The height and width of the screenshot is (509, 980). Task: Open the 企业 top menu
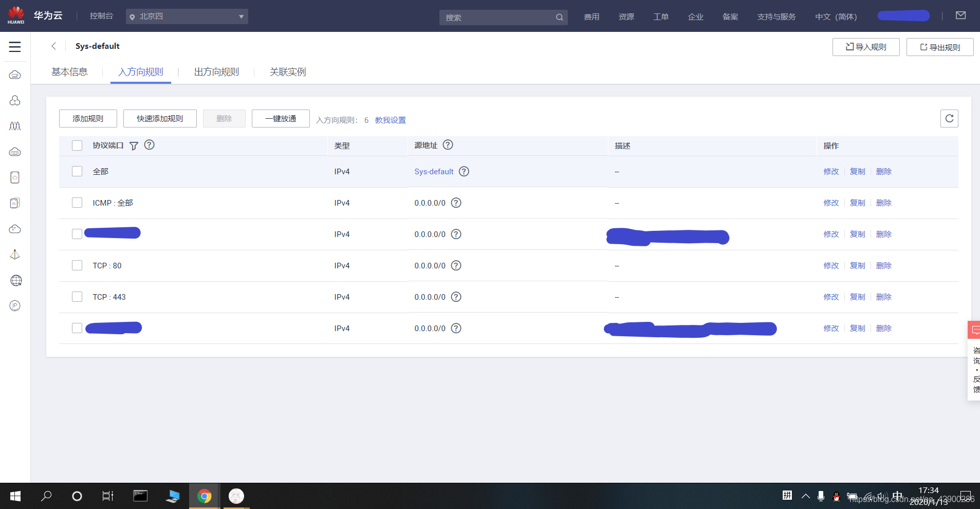(x=696, y=17)
